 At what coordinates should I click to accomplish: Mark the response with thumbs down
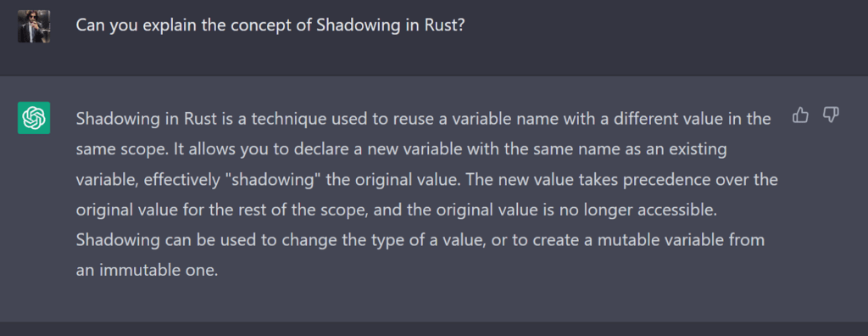coord(831,115)
